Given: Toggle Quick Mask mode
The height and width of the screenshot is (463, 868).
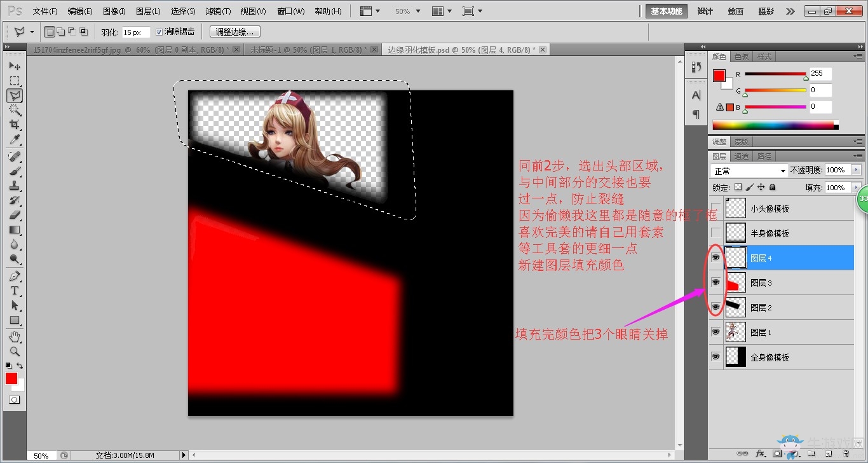Looking at the screenshot, I should pyautogui.click(x=14, y=399).
